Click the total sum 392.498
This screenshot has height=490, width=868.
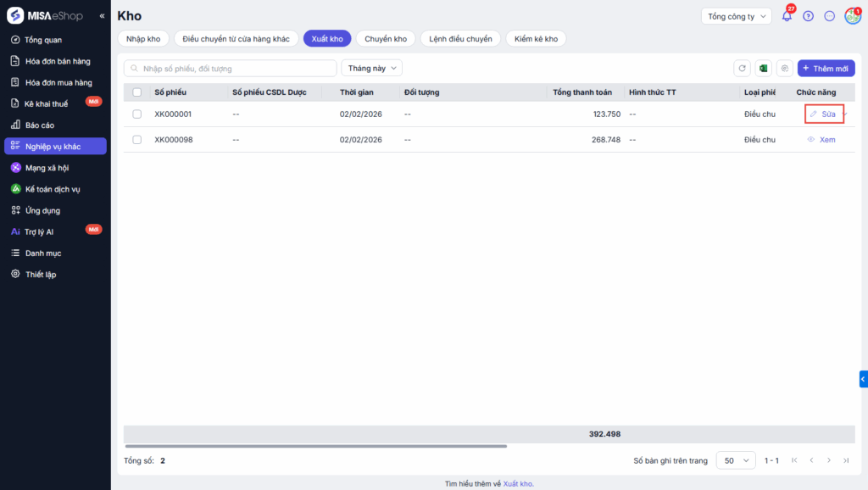[604, 434]
